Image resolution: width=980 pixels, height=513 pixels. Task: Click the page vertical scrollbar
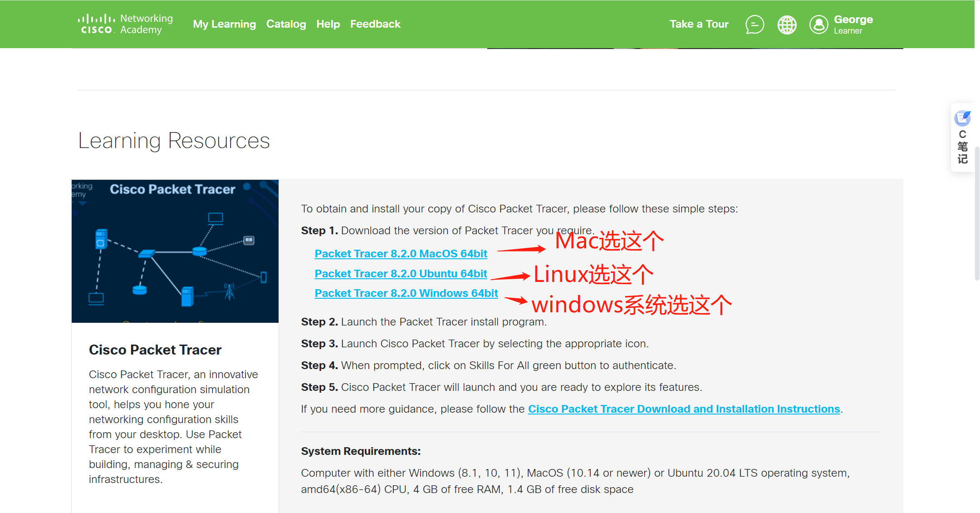(x=977, y=213)
